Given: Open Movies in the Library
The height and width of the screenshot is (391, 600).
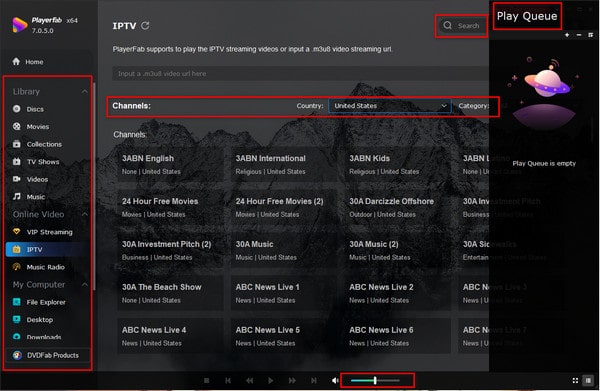Looking at the screenshot, I should click(x=31, y=127).
